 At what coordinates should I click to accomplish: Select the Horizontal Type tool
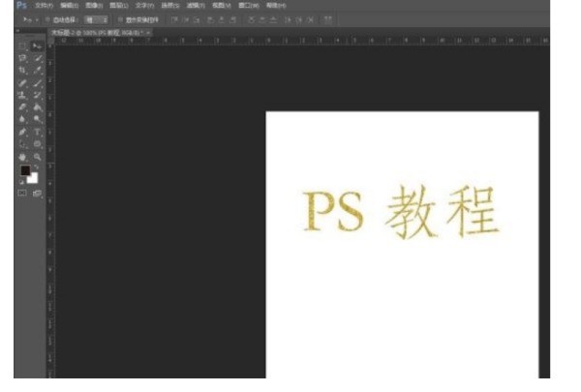click(37, 132)
